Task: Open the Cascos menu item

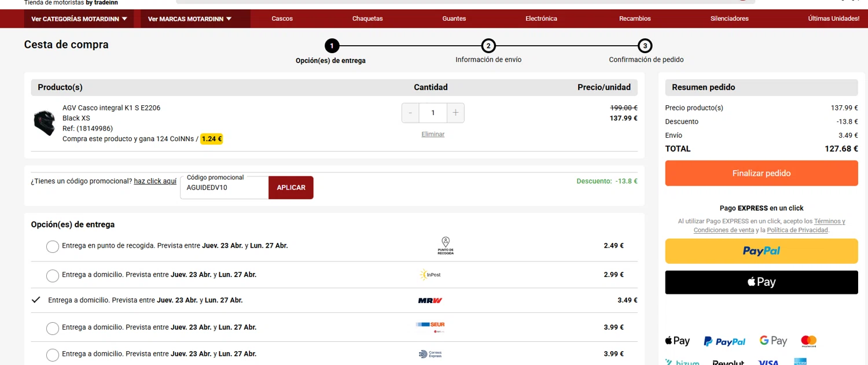Action: point(282,19)
